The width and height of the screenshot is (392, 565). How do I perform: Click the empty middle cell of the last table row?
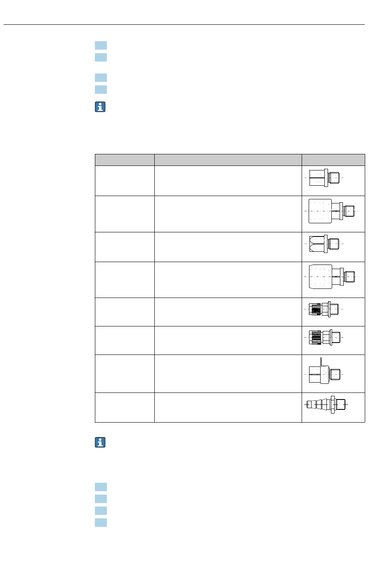coord(228,408)
